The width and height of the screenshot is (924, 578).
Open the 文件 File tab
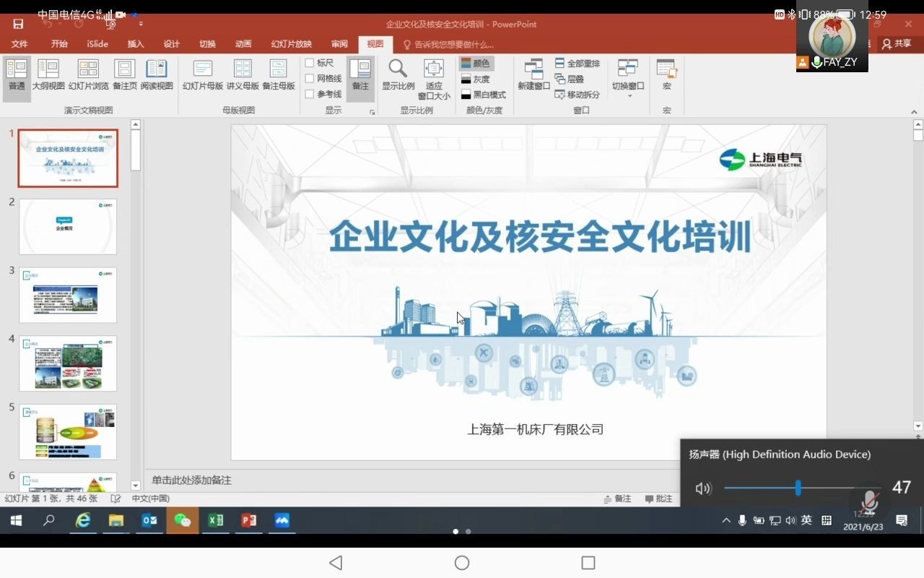(x=19, y=44)
